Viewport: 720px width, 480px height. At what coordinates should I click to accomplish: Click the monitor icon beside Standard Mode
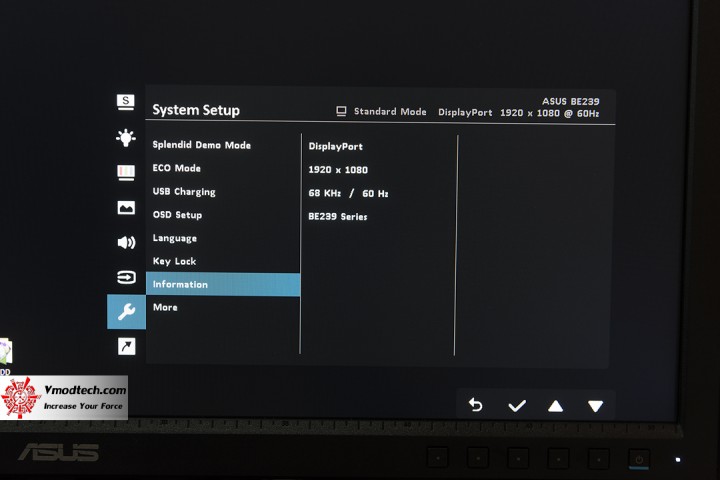[341, 112]
